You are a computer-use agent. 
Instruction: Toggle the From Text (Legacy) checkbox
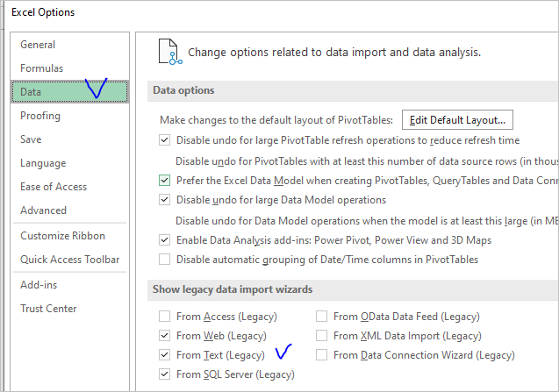165,355
